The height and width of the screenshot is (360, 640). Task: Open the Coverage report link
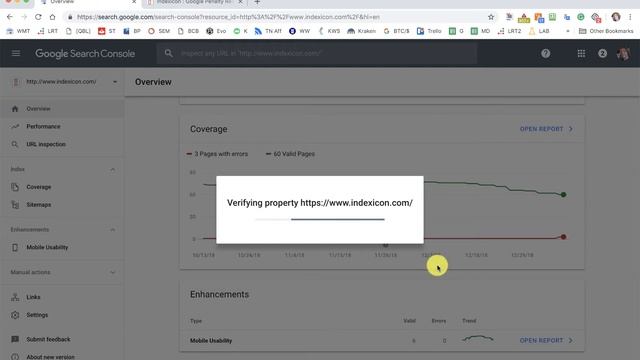coord(546,129)
